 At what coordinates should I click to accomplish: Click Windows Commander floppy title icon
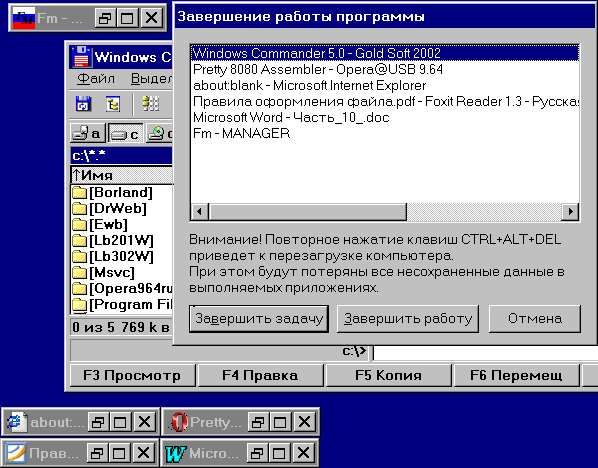pos(81,56)
